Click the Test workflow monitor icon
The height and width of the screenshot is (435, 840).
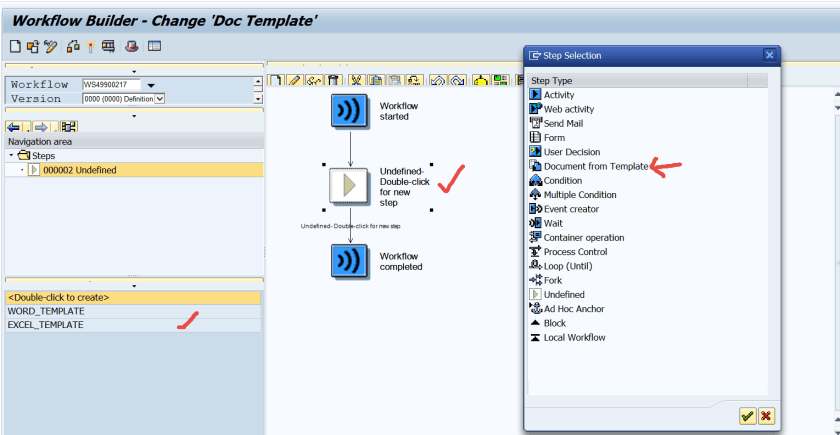[x=108, y=46]
